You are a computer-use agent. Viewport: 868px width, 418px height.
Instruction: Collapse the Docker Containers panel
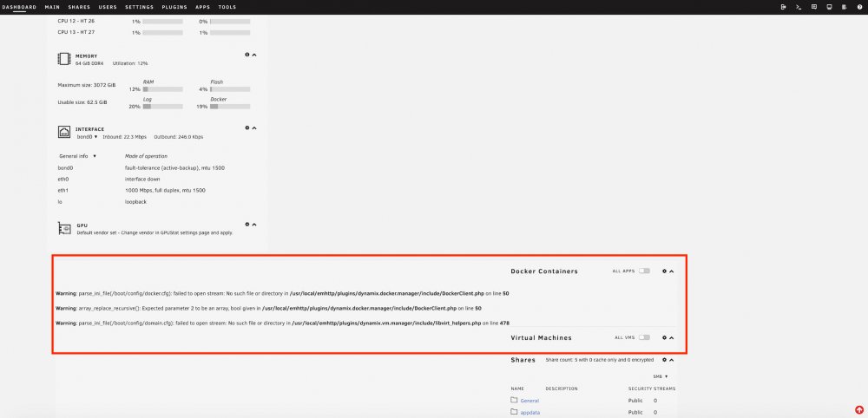(672, 271)
